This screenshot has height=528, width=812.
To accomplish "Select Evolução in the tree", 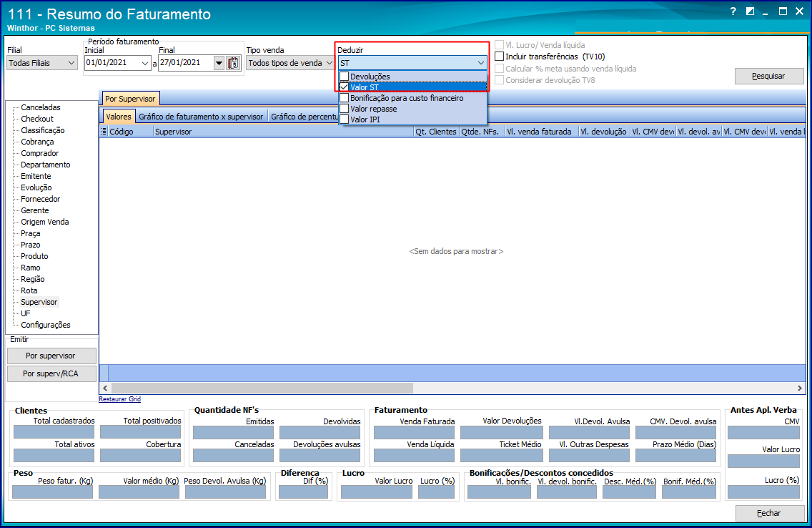I will [36, 187].
